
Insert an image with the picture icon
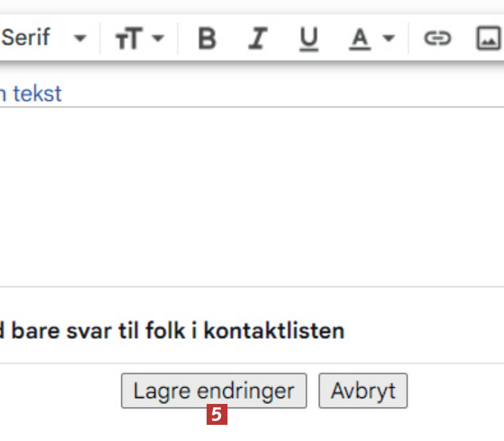(488, 39)
